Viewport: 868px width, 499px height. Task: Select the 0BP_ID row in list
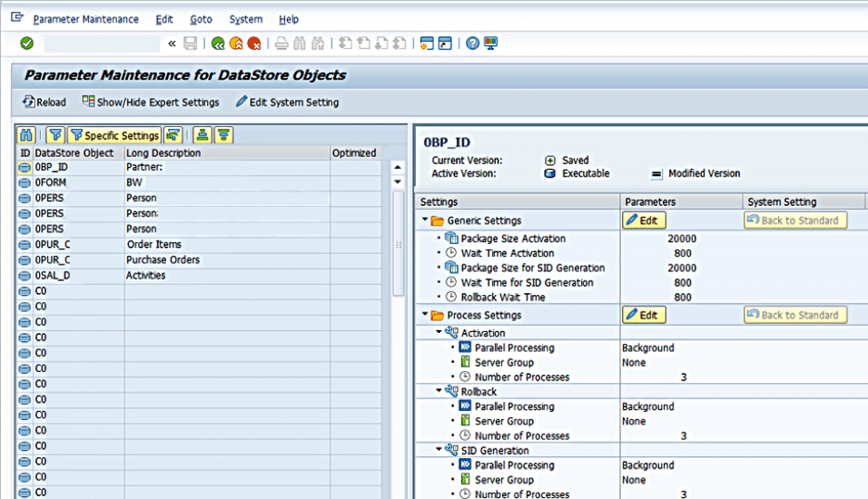tap(199, 167)
